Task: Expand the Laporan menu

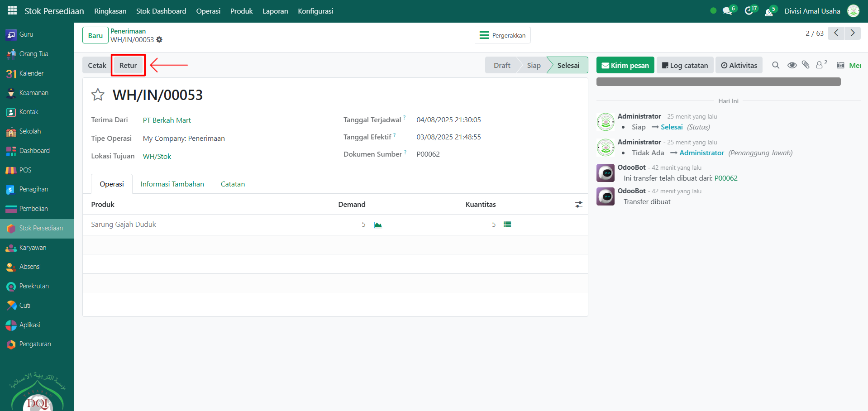Action: click(275, 11)
